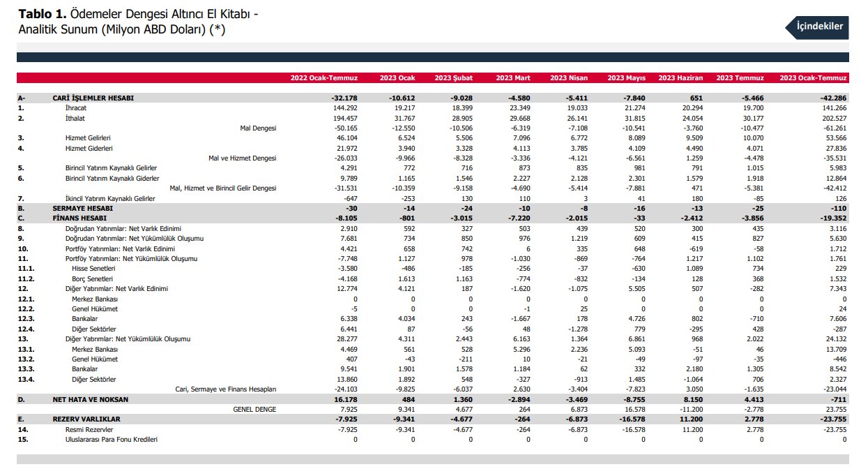The image size is (868, 469).
Task: Select the 'FİNANS HESABI' row label
Action: tap(79, 218)
